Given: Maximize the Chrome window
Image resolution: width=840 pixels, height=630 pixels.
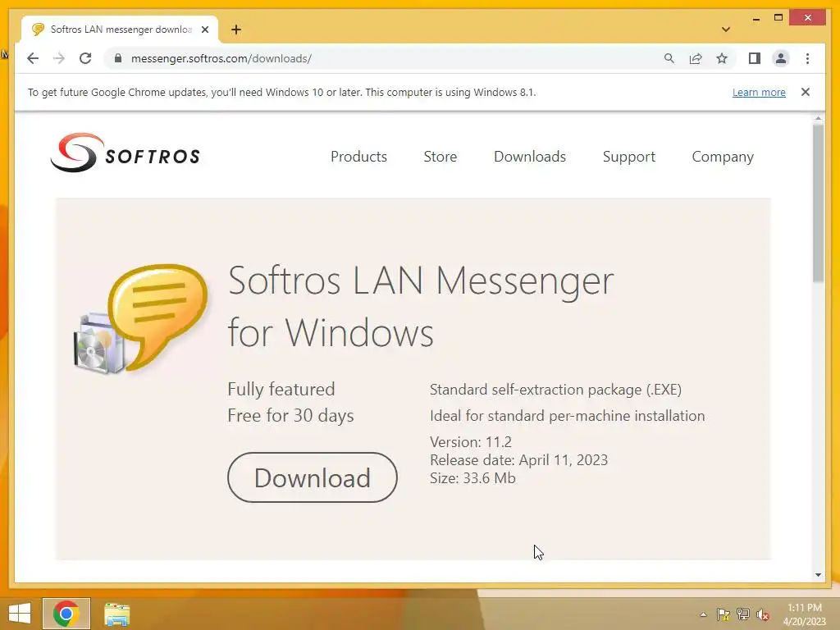Looking at the screenshot, I should [778, 18].
